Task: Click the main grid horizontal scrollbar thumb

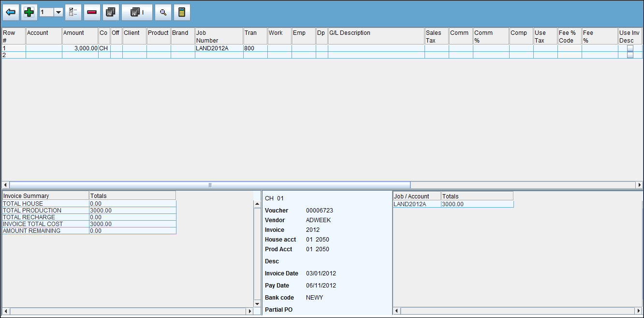Action: 210,185
